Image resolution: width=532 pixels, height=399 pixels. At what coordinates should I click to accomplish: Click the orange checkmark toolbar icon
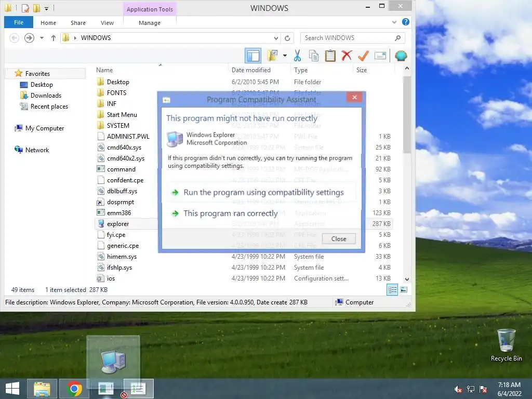tap(363, 56)
